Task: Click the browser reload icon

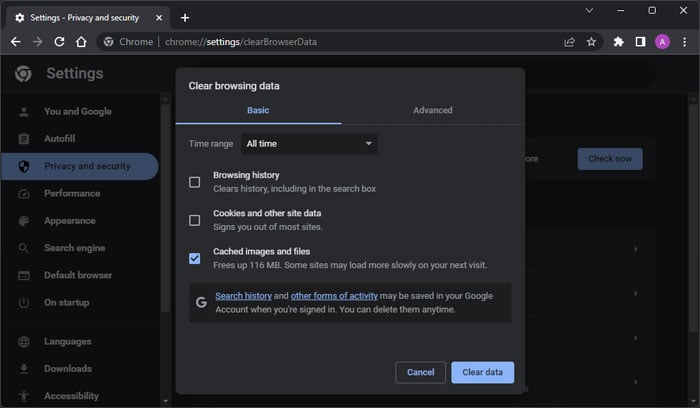Action: click(x=59, y=42)
